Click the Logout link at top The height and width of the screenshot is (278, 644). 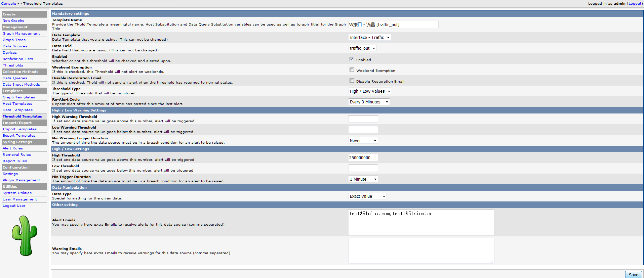pyautogui.click(x=635, y=4)
